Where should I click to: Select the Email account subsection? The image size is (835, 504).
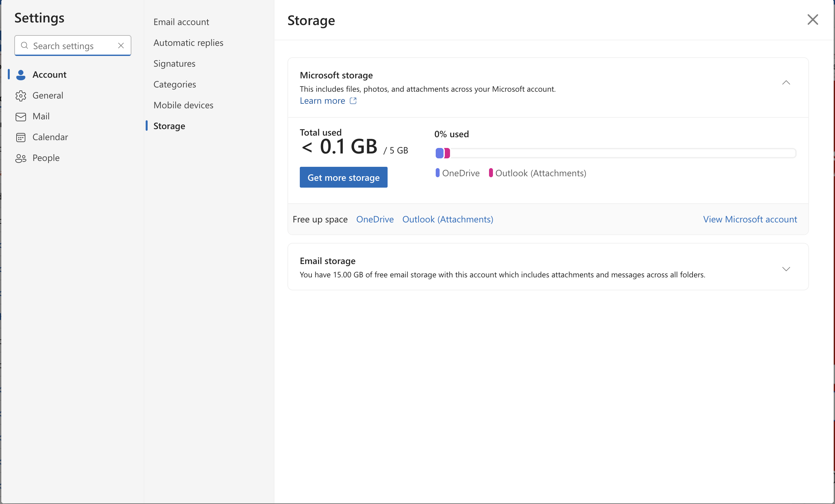181,22
